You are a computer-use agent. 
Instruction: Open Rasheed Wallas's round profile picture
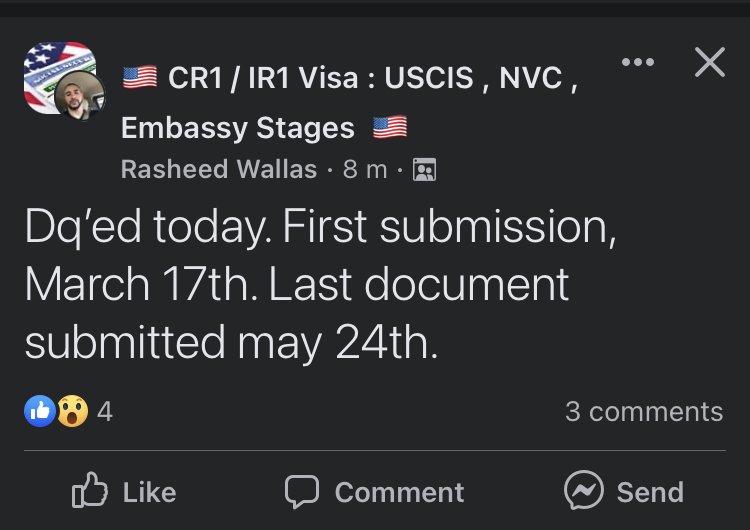coord(79,96)
